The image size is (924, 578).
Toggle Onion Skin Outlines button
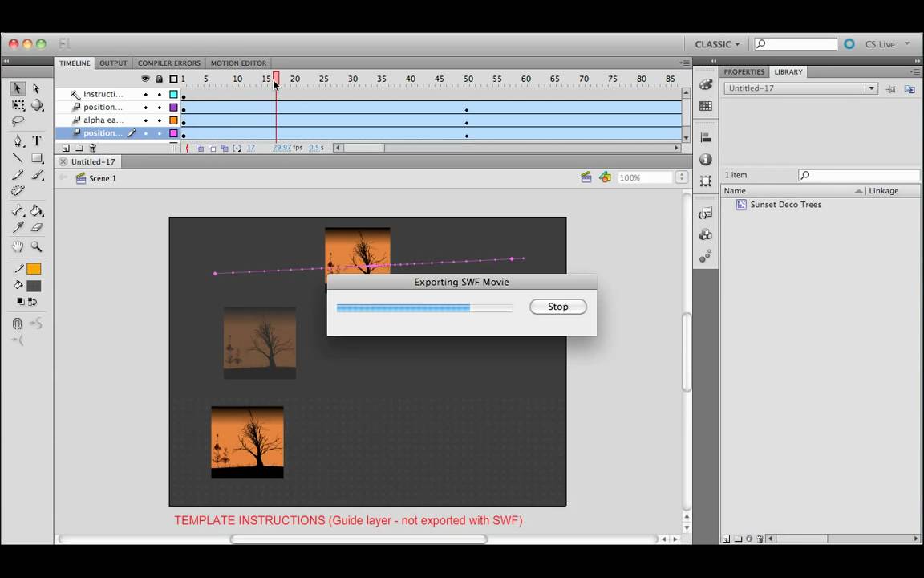tap(213, 148)
